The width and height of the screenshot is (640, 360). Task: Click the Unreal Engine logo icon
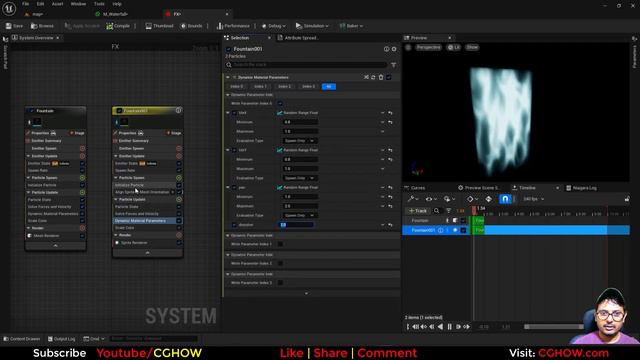9,8
